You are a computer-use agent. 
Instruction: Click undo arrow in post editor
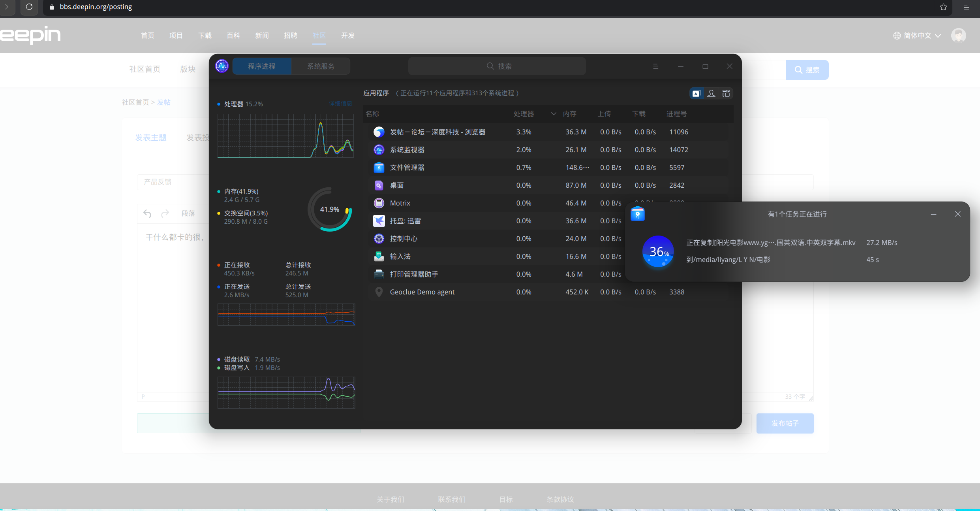pyautogui.click(x=147, y=213)
